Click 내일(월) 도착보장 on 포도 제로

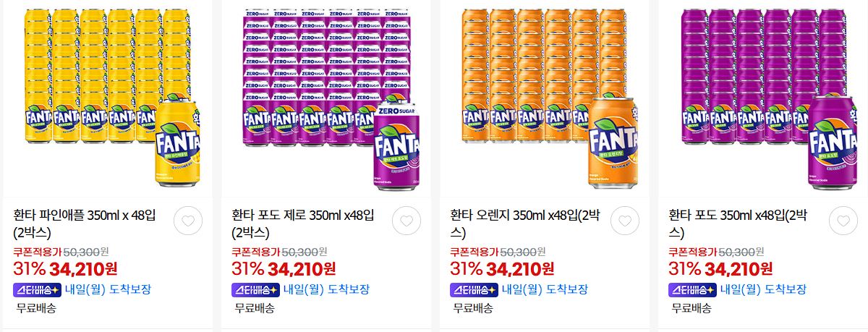(326, 289)
